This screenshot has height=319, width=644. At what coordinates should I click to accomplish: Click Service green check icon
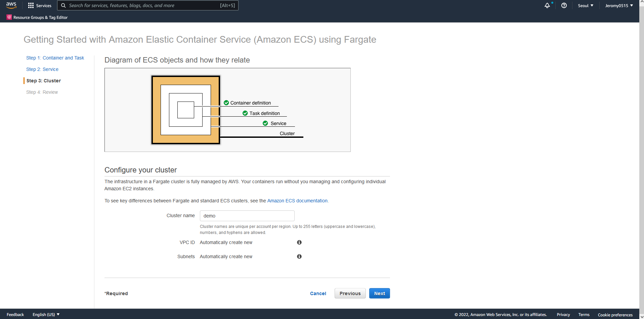(x=265, y=123)
